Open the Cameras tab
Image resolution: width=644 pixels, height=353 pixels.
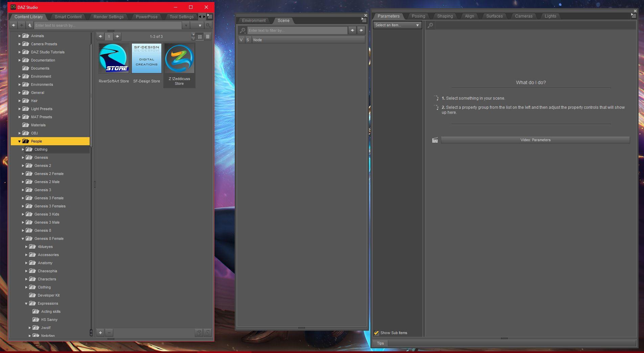click(x=524, y=16)
